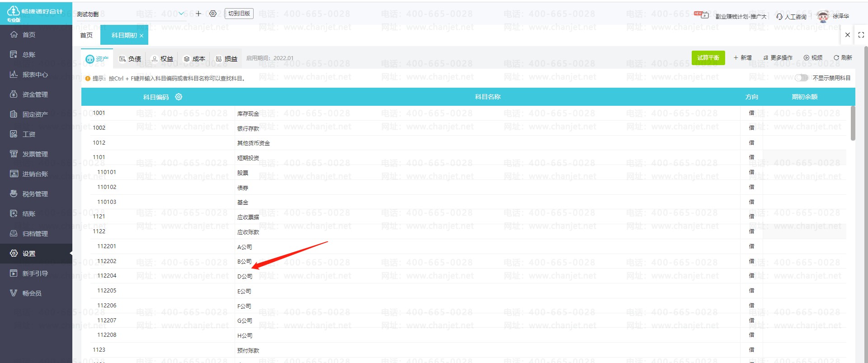This screenshot has height=363, width=868.
Task: Click the 切到旧版 button
Action: coord(239,14)
